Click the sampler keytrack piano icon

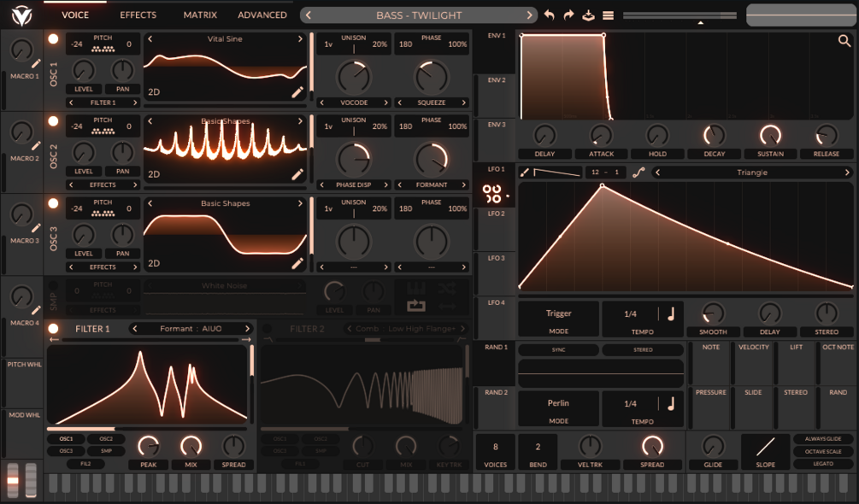416,288
